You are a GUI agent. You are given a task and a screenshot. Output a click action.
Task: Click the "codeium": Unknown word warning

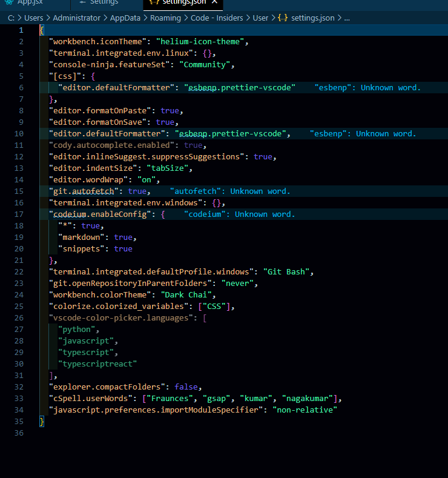pos(240,214)
